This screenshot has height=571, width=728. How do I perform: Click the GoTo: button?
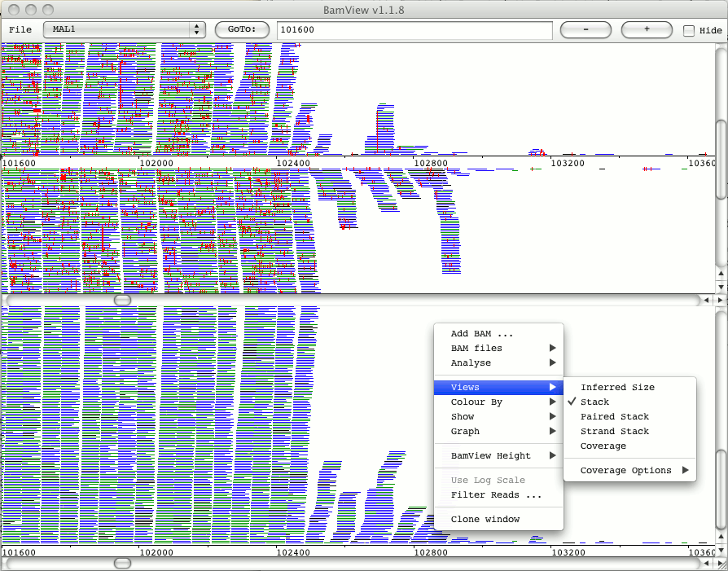[x=242, y=29]
